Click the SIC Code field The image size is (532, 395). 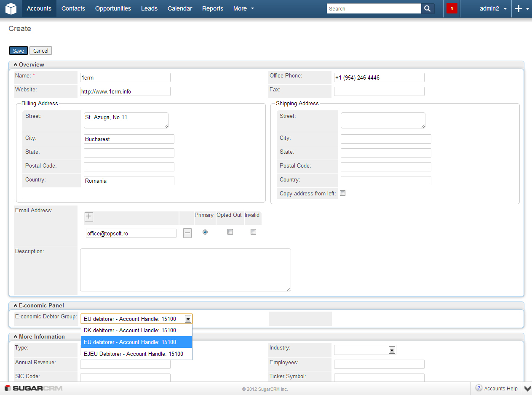125,378
